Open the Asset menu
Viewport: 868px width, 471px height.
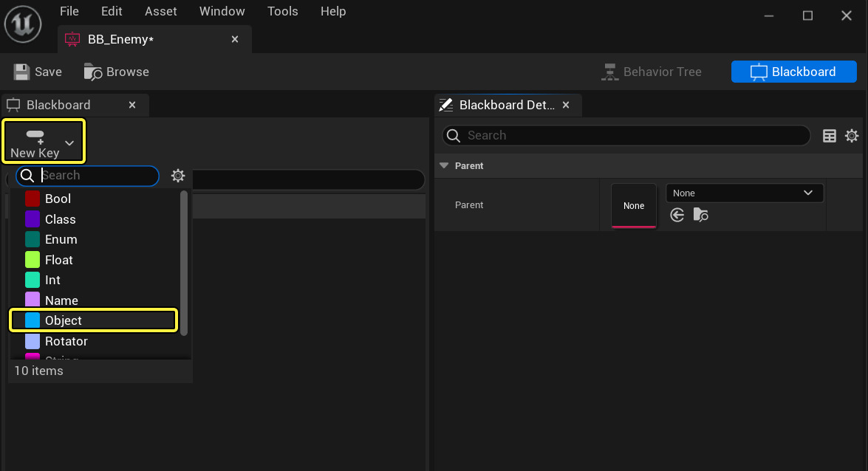click(x=160, y=11)
